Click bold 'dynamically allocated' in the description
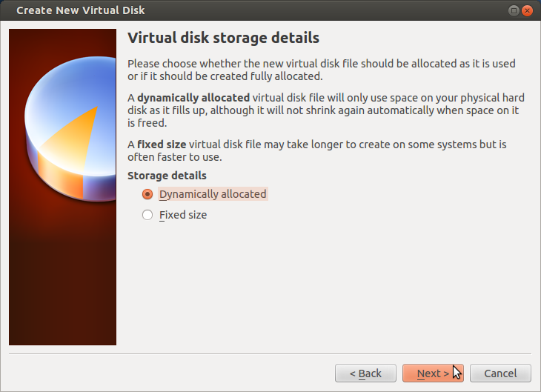The width and height of the screenshot is (541, 392). (x=193, y=97)
